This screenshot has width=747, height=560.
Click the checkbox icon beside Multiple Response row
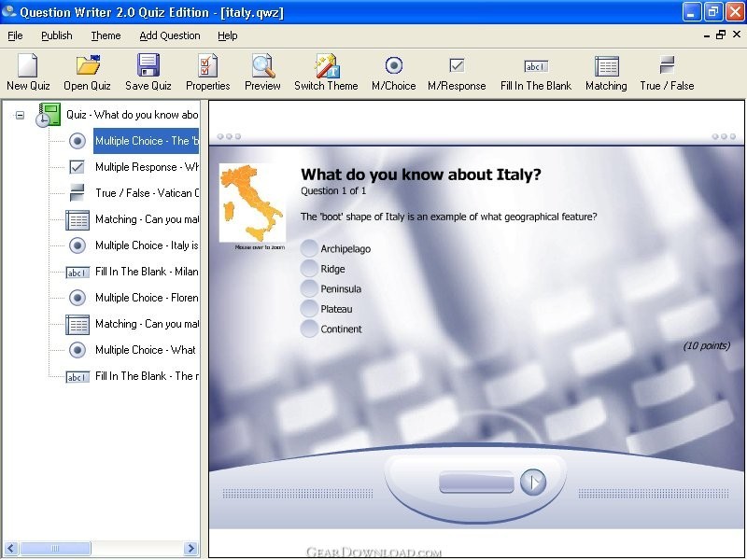pyautogui.click(x=77, y=167)
